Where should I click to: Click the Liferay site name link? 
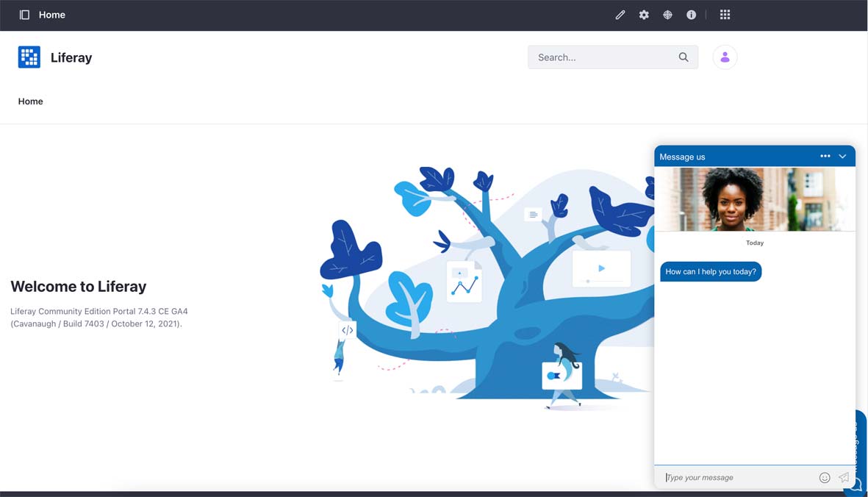(71, 57)
